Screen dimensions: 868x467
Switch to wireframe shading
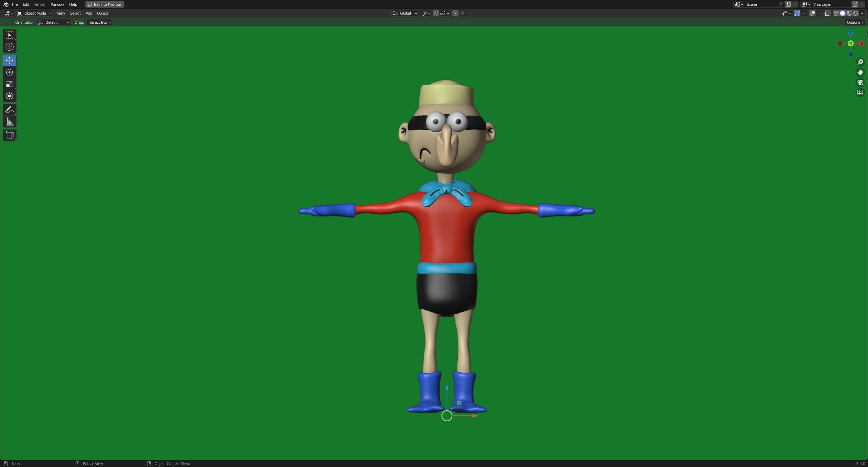pos(836,13)
